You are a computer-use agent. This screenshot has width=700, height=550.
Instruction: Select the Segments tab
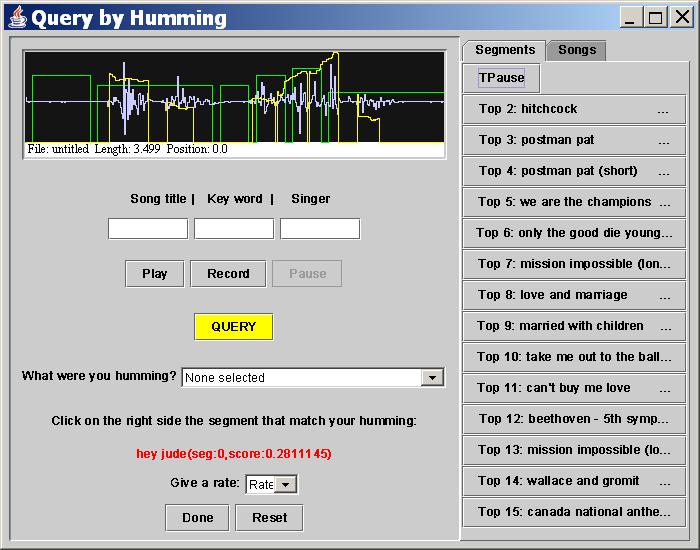pos(505,50)
